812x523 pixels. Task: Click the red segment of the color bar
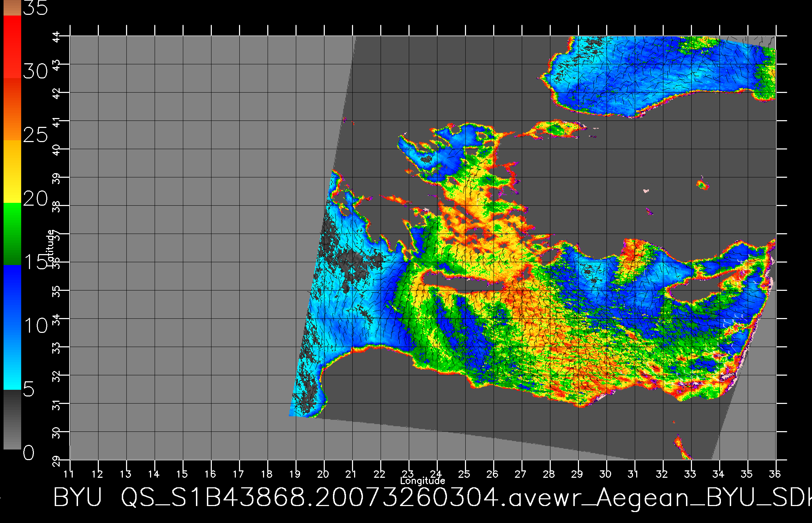(12, 46)
